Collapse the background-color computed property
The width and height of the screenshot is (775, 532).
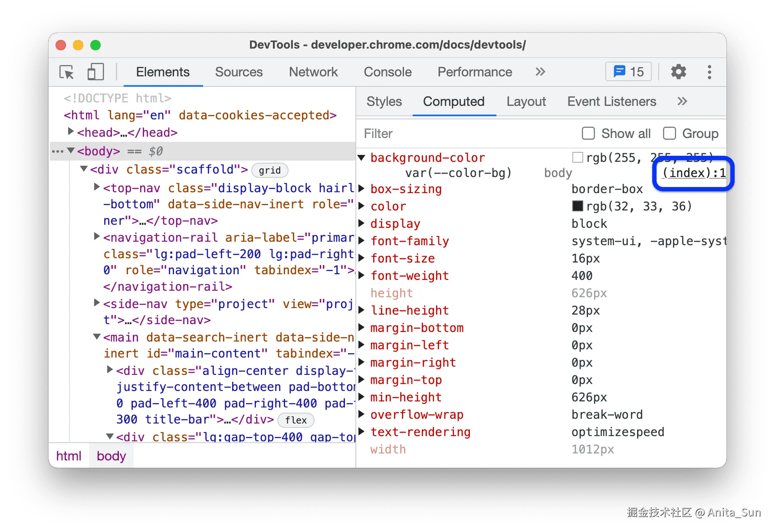pyautogui.click(x=361, y=158)
